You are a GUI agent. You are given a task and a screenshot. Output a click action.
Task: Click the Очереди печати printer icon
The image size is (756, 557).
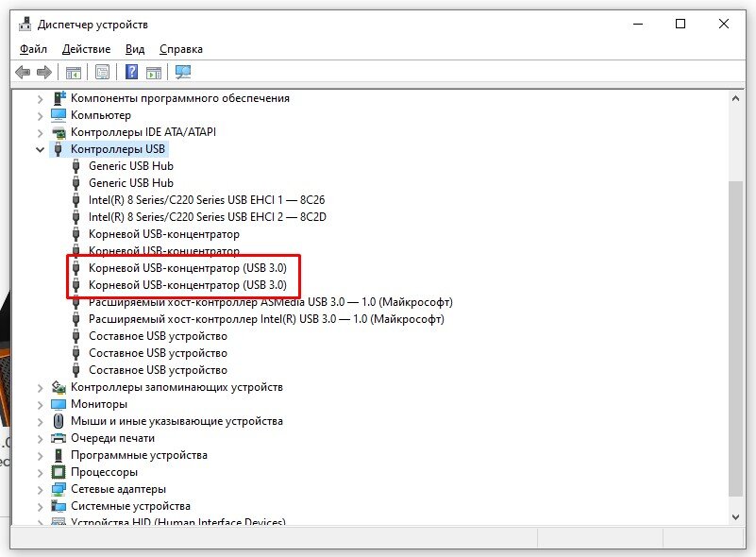click(59, 438)
